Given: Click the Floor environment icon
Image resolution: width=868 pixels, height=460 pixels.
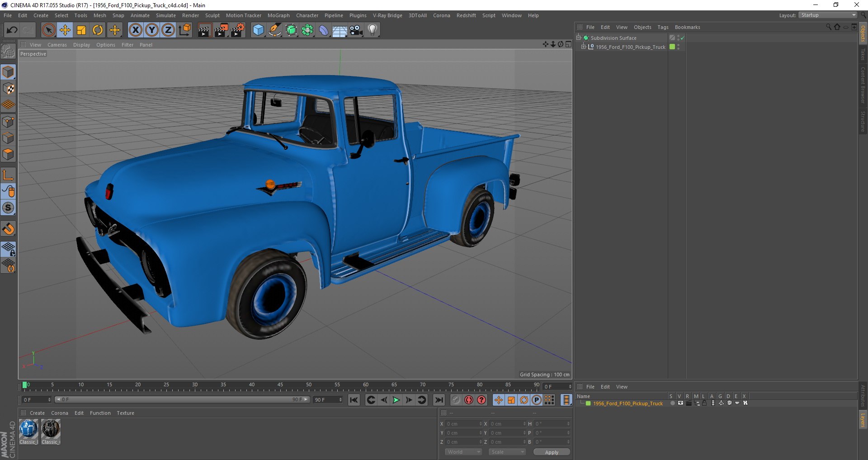Looking at the screenshot, I should 340,30.
